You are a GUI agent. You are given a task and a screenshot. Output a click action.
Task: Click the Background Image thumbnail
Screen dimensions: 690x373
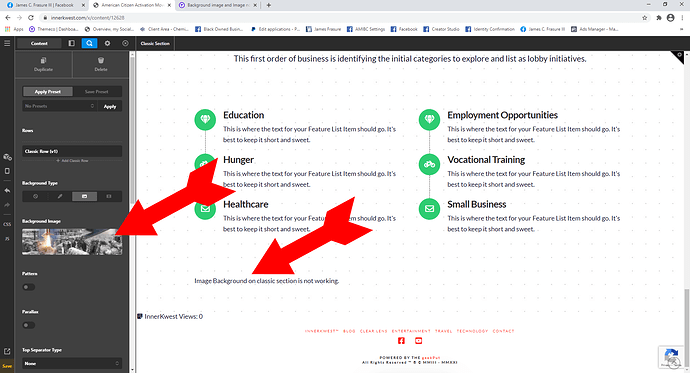pyautogui.click(x=72, y=242)
